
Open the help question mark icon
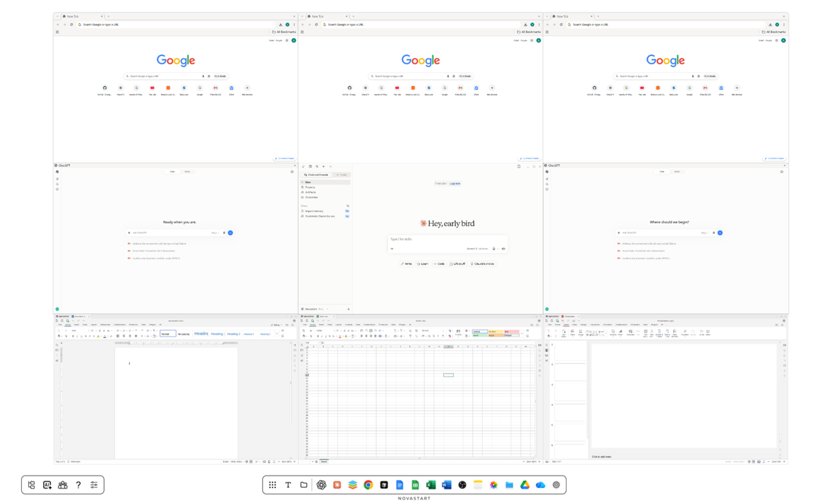(x=78, y=485)
